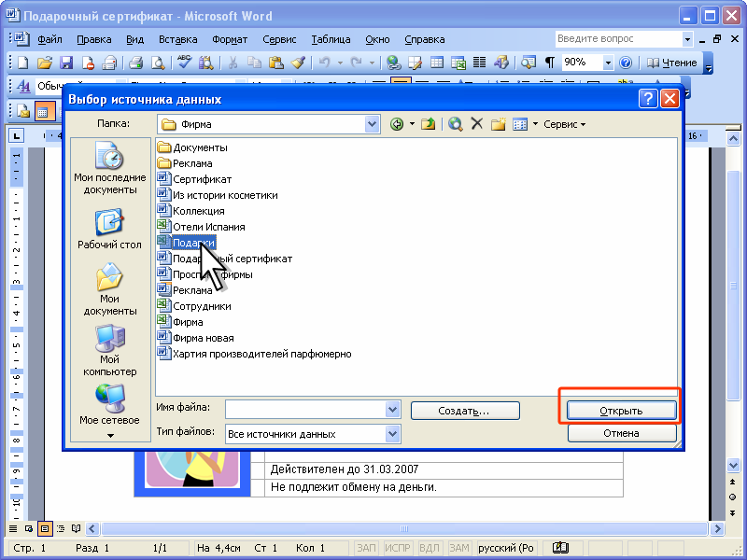Click the Insert Excel worksheet icon

point(458,63)
